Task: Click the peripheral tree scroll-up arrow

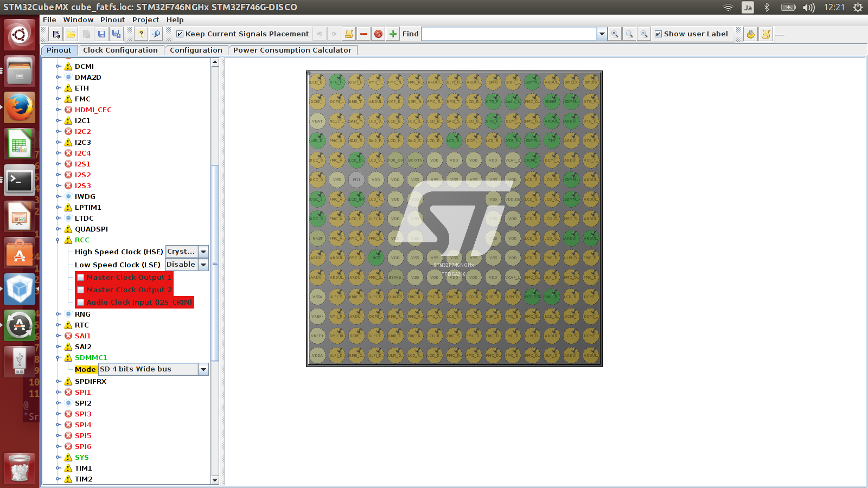Action: tap(215, 62)
